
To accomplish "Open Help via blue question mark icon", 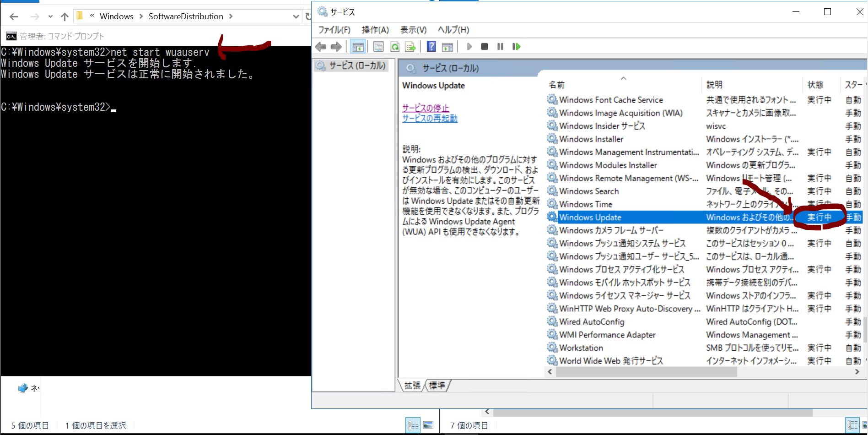I will 431,47.
